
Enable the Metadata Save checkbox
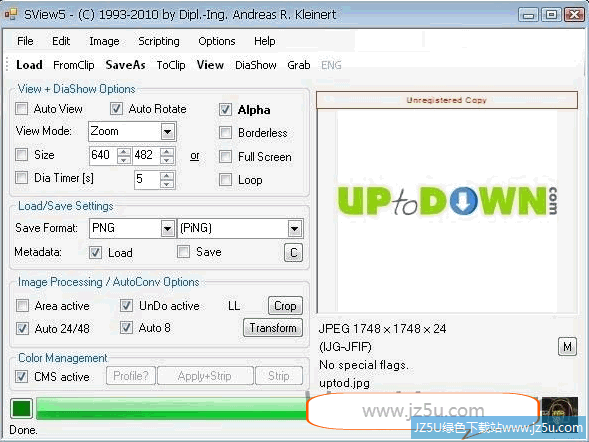(x=183, y=252)
